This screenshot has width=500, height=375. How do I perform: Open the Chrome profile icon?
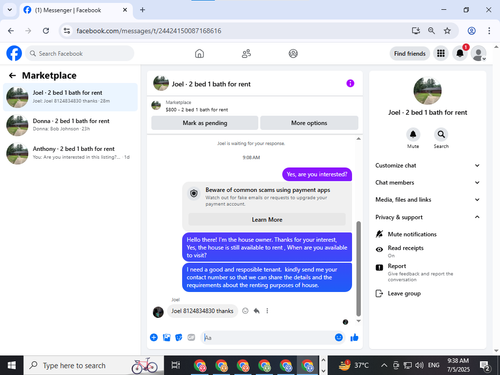point(471,31)
